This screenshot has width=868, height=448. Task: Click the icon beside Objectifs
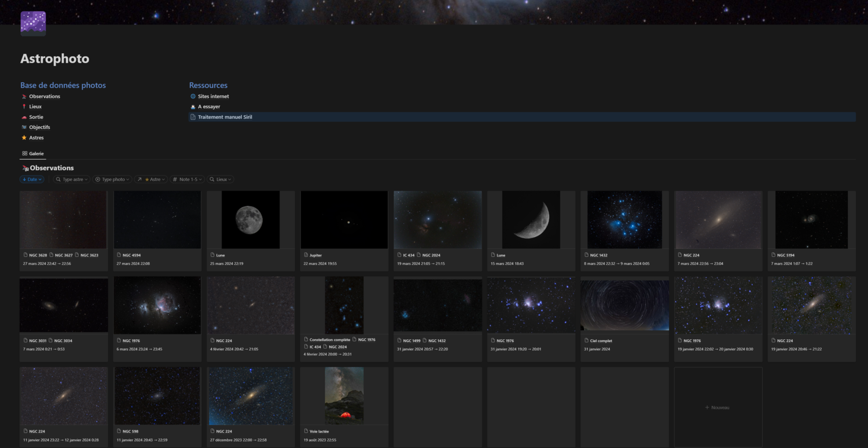(x=24, y=127)
